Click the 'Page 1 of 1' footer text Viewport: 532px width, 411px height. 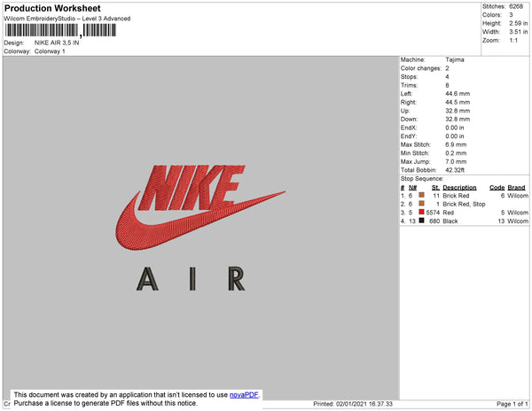pyautogui.click(x=512, y=404)
